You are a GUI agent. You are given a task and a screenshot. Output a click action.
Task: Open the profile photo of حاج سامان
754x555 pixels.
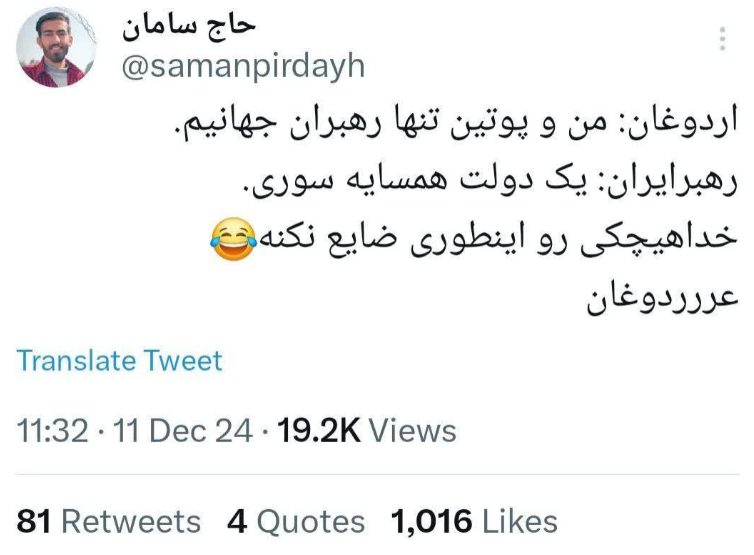pos(56,47)
